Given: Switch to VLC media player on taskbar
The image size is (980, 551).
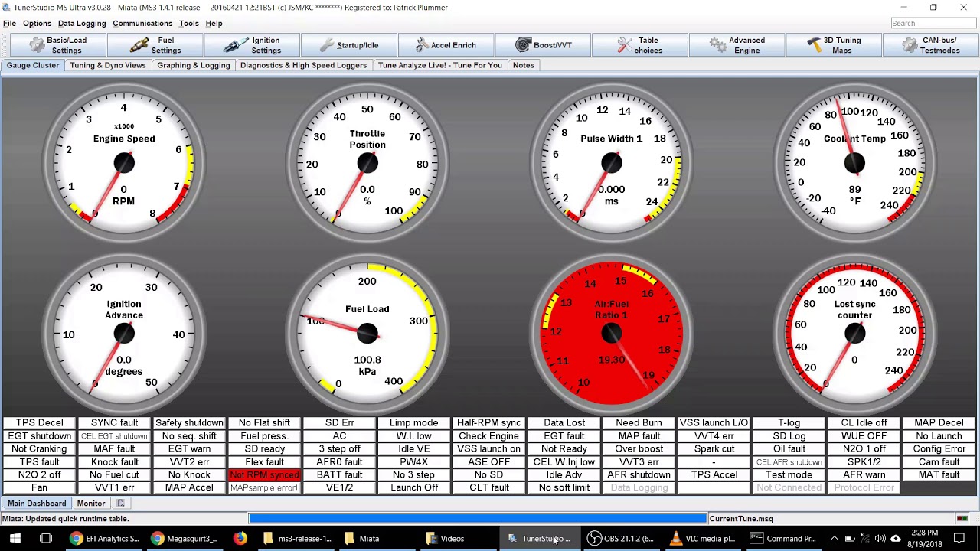Looking at the screenshot, I should pyautogui.click(x=702, y=539).
